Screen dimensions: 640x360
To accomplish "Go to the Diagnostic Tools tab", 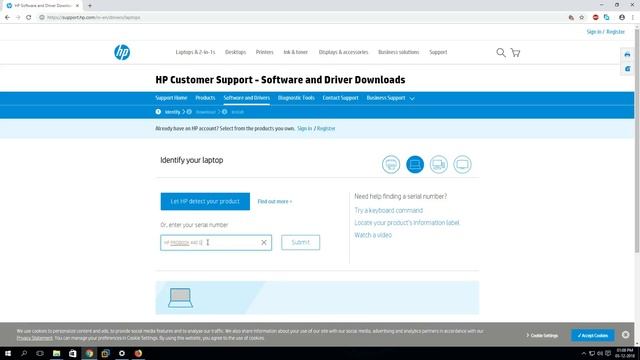I will pyautogui.click(x=296, y=98).
